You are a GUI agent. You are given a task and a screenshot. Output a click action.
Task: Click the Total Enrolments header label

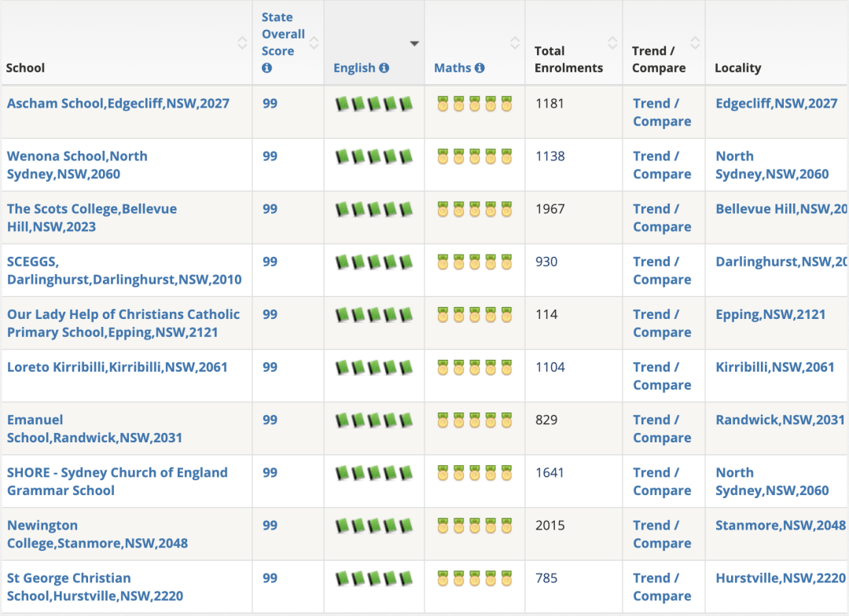pos(568,59)
